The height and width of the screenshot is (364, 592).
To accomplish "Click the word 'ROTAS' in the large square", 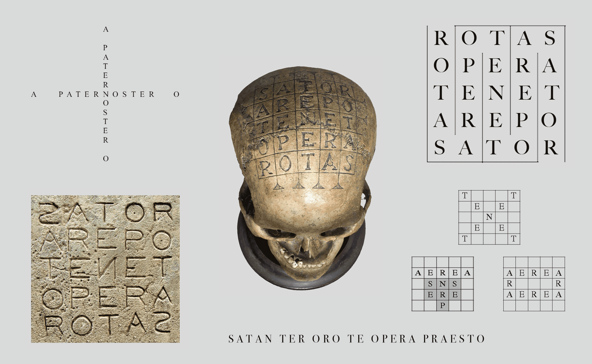I will [495, 38].
